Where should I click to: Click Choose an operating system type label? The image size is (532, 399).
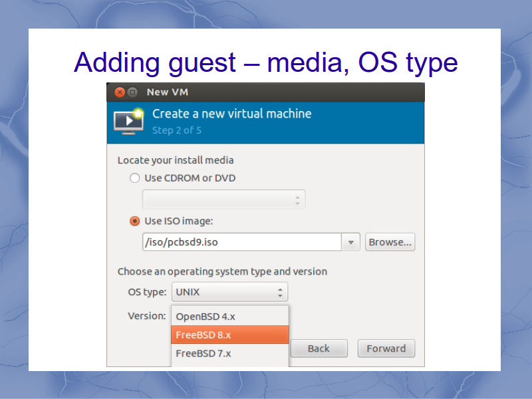222,271
